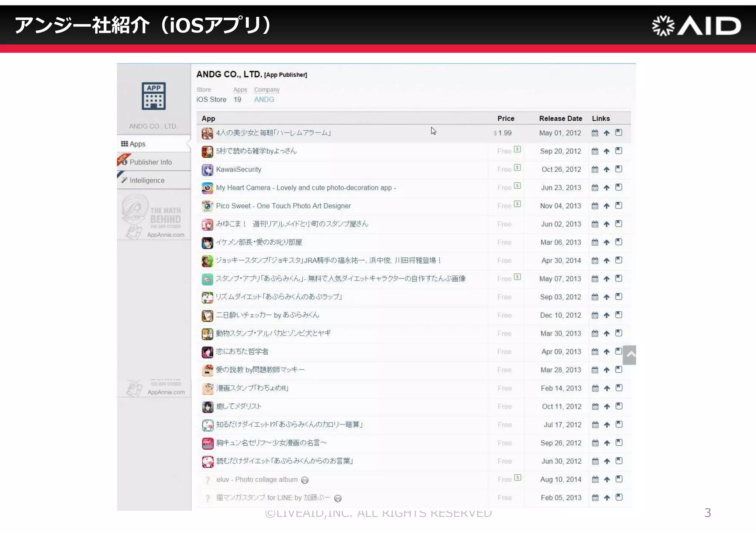Viewport: 756px width, 534px height.
Task: Click the Math Behind AppAnnie banner
Action: pyautogui.click(x=154, y=217)
